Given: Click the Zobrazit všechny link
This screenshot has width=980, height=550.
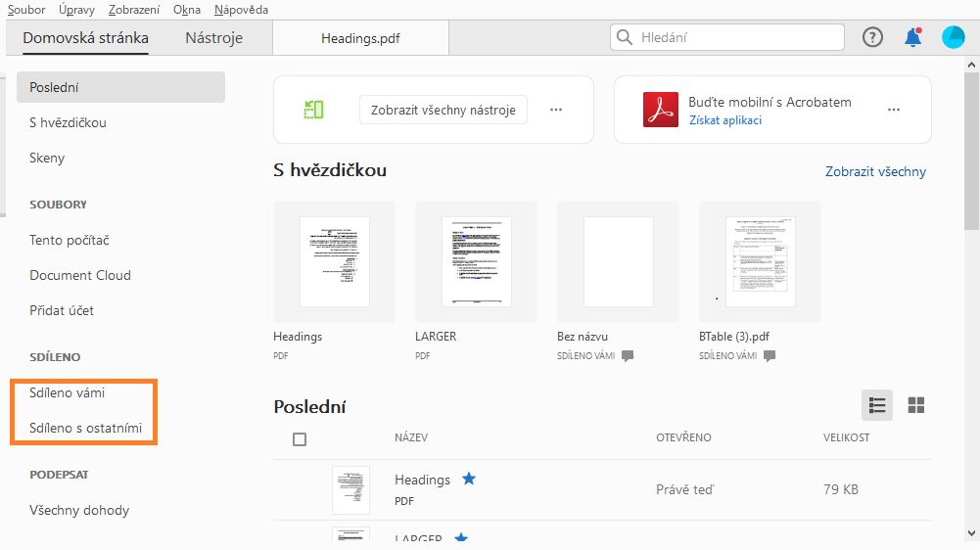Looking at the screenshot, I should [875, 171].
